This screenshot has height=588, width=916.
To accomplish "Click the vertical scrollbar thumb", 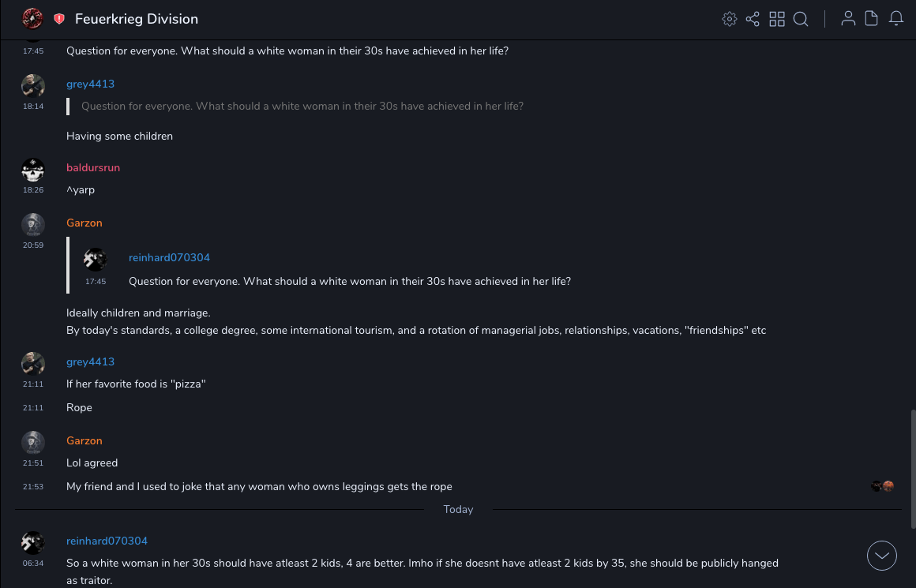I will pyautogui.click(x=912, y=462).
